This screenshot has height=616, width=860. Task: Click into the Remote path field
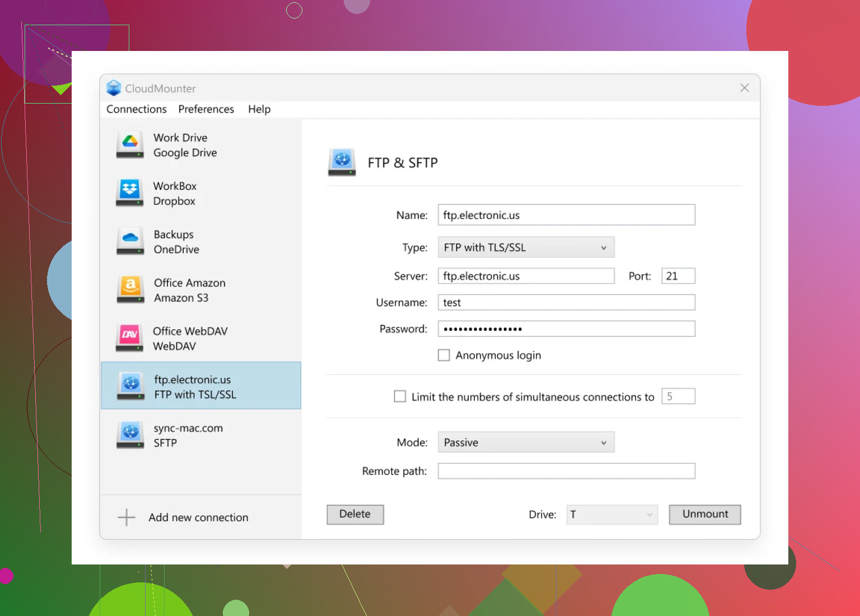click(x=566, y=471)
